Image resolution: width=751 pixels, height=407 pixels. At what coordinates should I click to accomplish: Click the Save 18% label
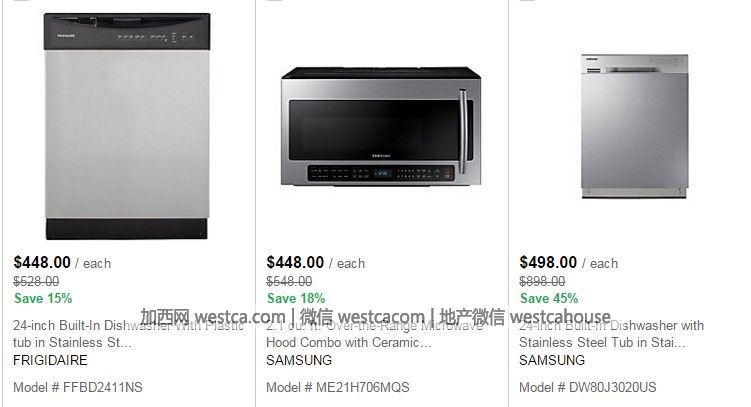(296, 298)
